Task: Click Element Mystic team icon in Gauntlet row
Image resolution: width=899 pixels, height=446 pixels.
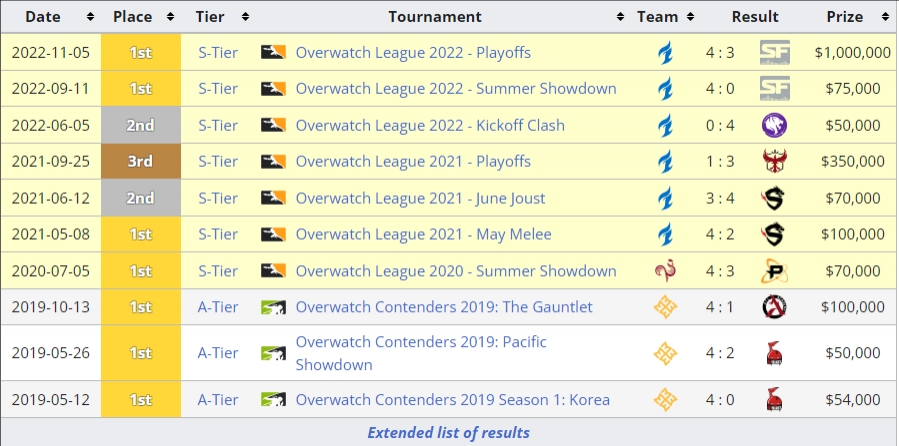Action: (665, 307)
